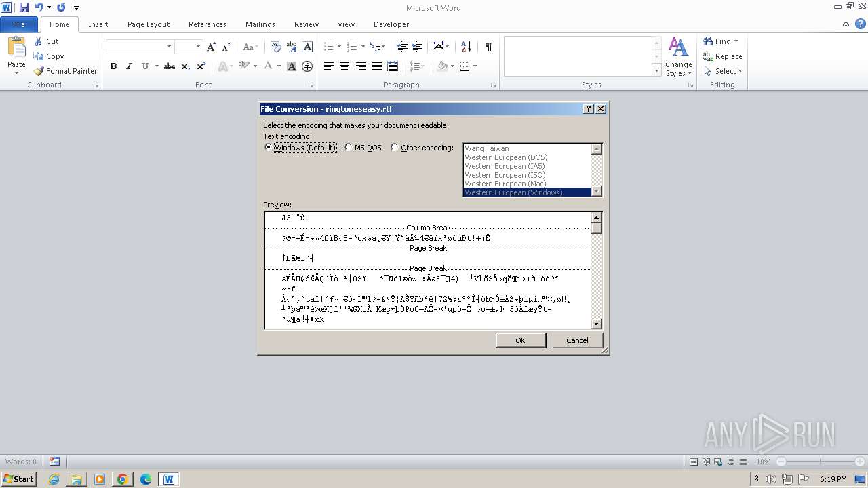Screen dimensions: 868x488
Task: Open the Find dropdown arrow
Action: point(736,41)
